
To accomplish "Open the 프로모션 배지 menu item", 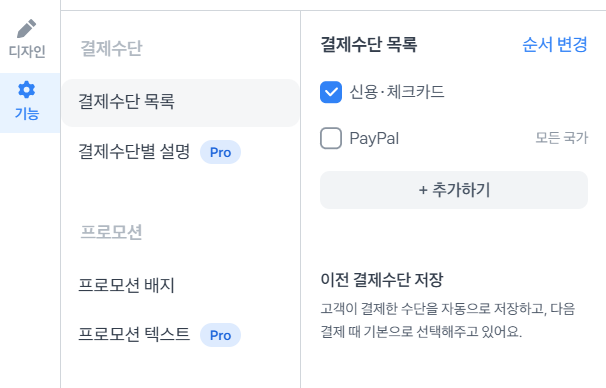I will 126,285.
